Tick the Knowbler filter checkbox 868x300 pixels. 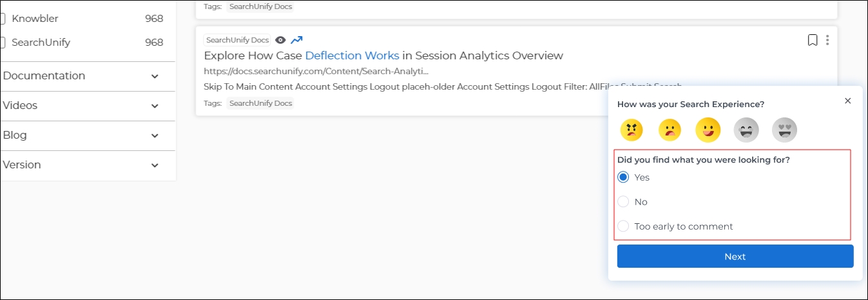pos(3,19)
